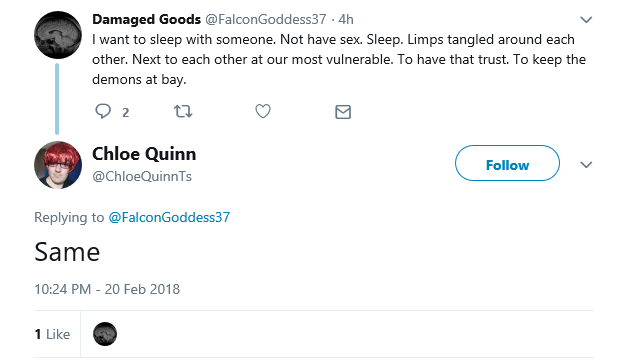623x362 pixels.
Task: View liker's small avatar next to 1 Like
Action: (105, 334)
